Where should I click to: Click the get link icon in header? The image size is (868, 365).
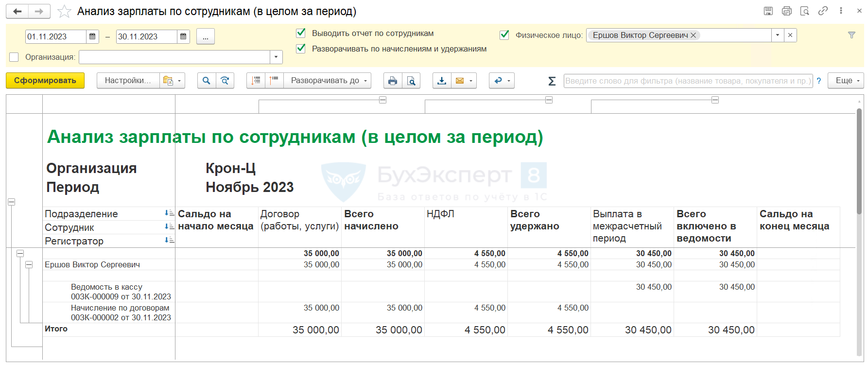[x=823, y=11]
